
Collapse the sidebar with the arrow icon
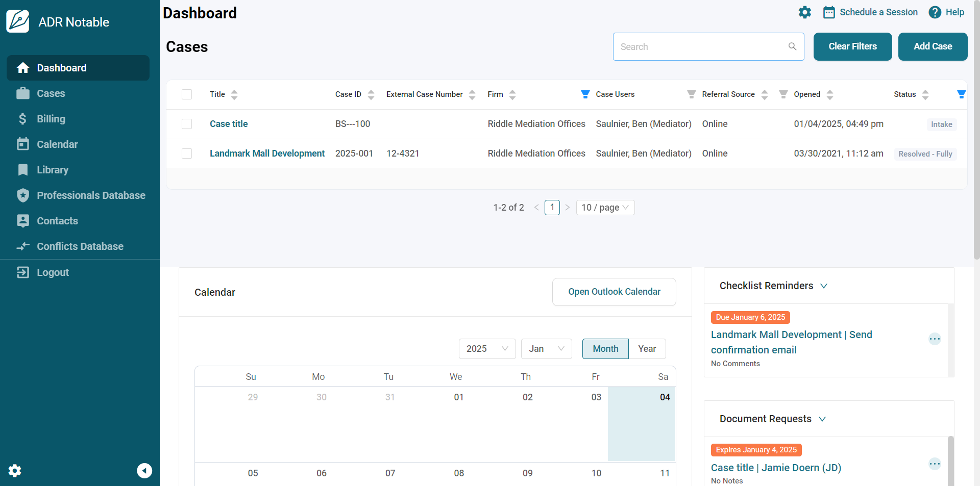144,470
